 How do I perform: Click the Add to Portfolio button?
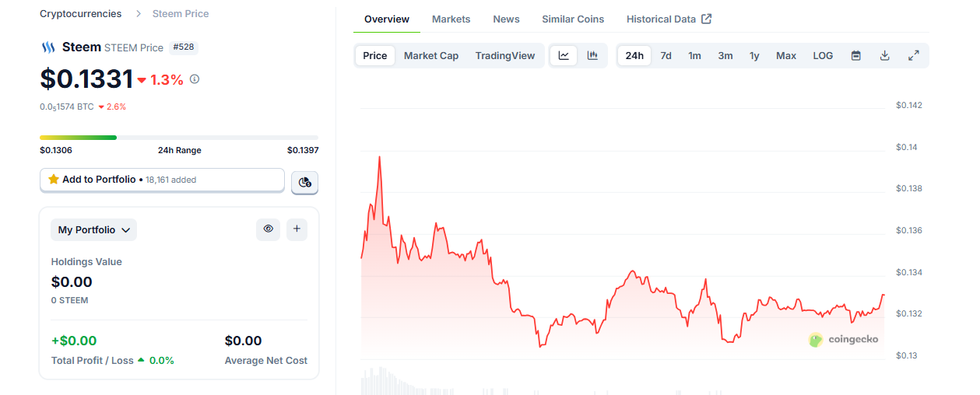coord(162,180)
